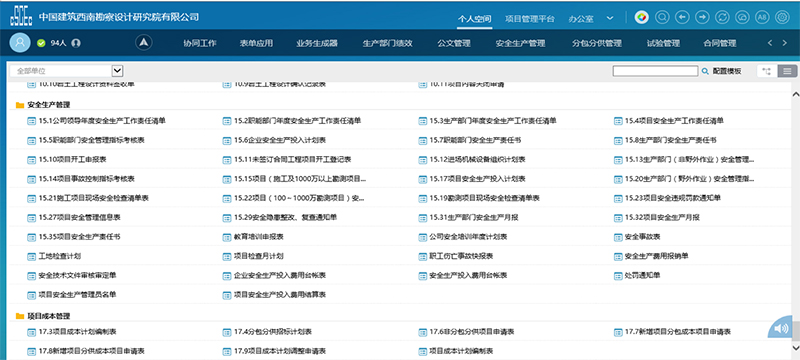Show previous menu items with left chevron
Image resolution: width=800 pixels, height=360 pixels.
click(770, 43)
